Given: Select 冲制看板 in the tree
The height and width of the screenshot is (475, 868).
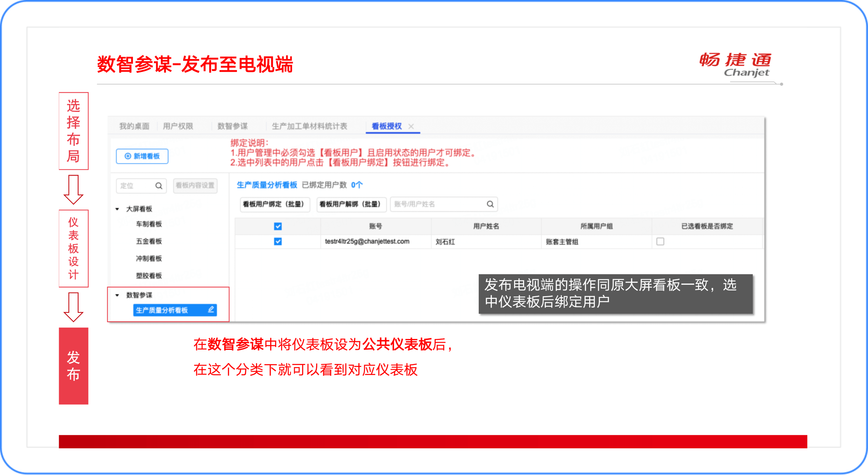Looking at the screenshot, I should [x=149, y=259].
